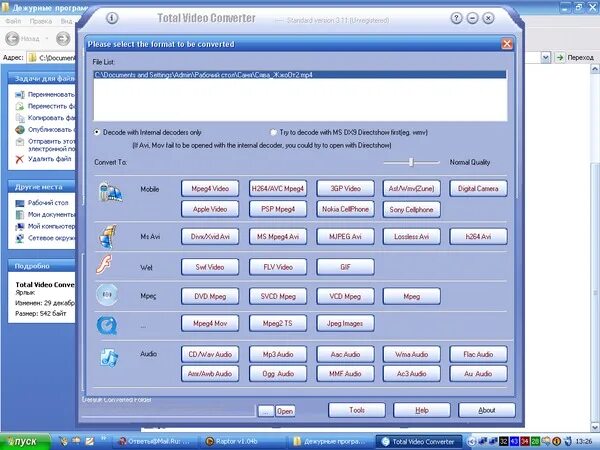Image resolution: width=600 pixels, height=450 pixels.
Task: Click the Desktop icon under Other Places
Action: [x=20, y=203]
